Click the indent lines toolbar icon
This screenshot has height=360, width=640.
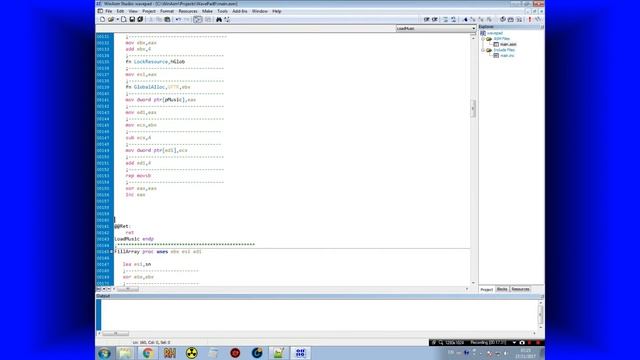[445, 20]
